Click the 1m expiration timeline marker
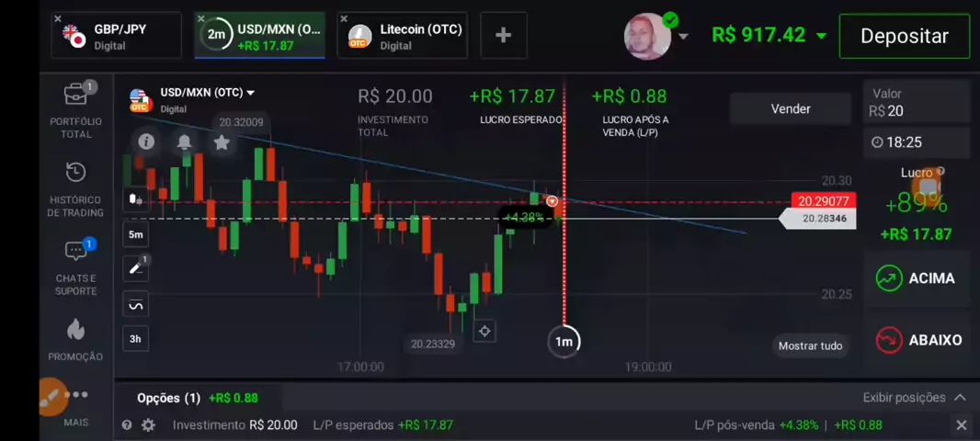980x441 pixels. (x=564, y=342)
